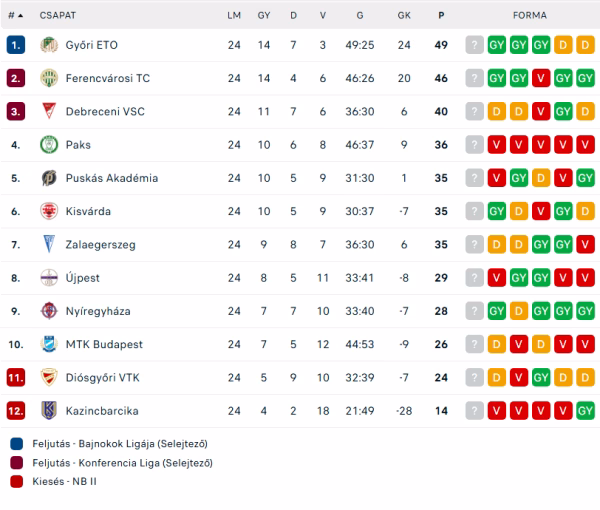This screenshot has height=510, width=600.
Task: Click the FORMA column header
Action: [529, 15]
